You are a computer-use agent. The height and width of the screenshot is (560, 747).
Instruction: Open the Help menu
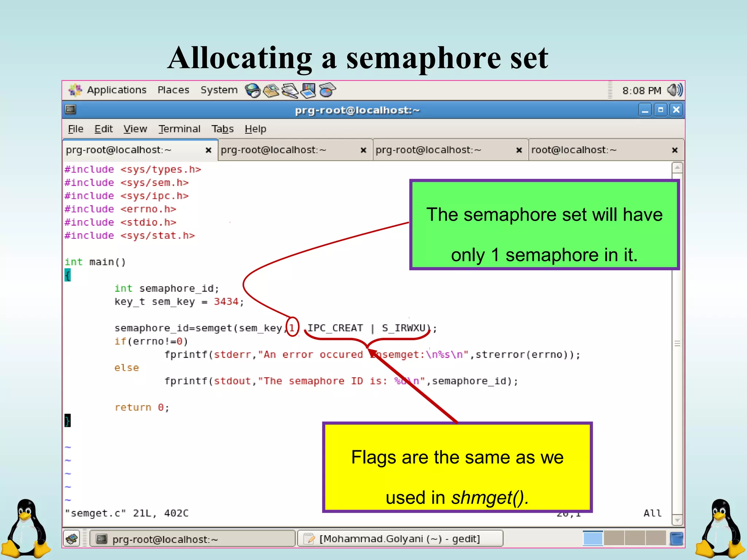[x=255, y=129]
